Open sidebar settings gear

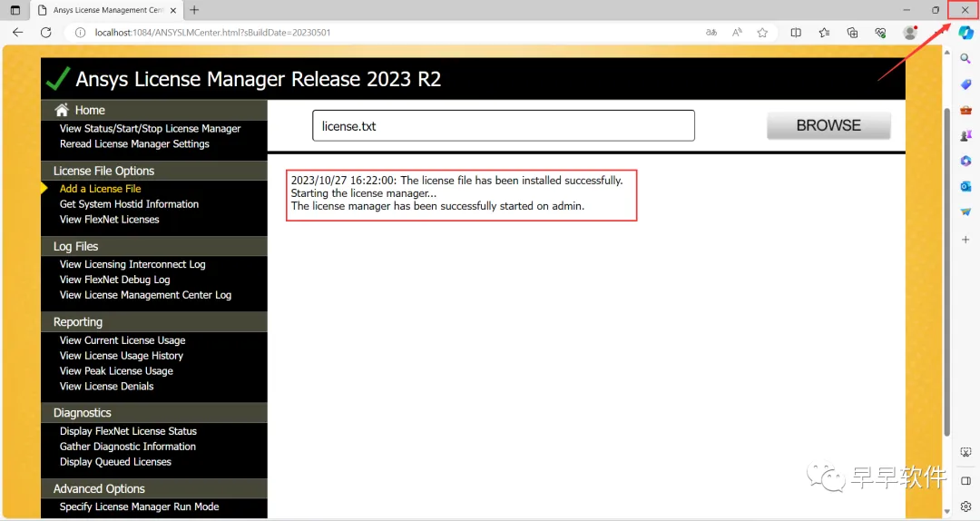(965, 506)
